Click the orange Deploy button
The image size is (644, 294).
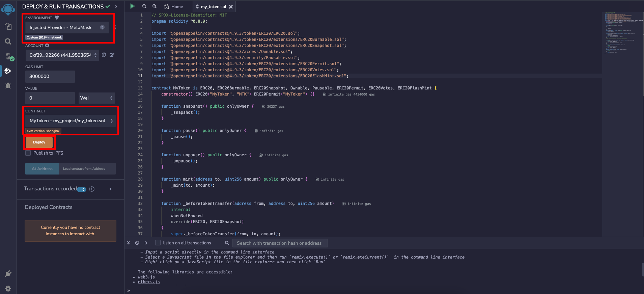pyautogui.click(x=39, y=142)
